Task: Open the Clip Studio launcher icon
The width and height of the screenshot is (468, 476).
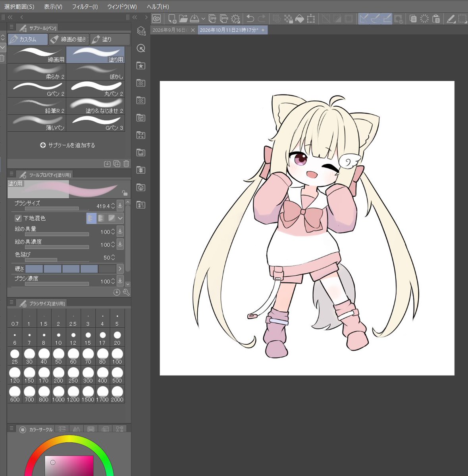Action: pyautogui.click(x=156, y=18)
